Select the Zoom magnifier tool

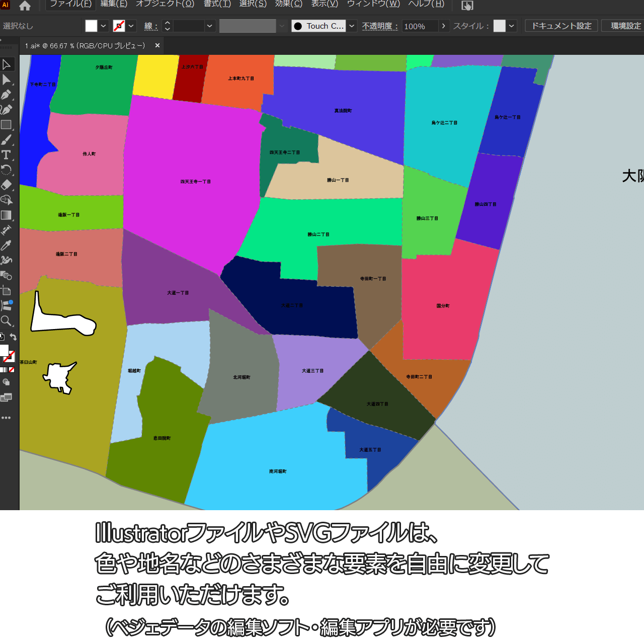pyautogui.click(x=7, y=320)
